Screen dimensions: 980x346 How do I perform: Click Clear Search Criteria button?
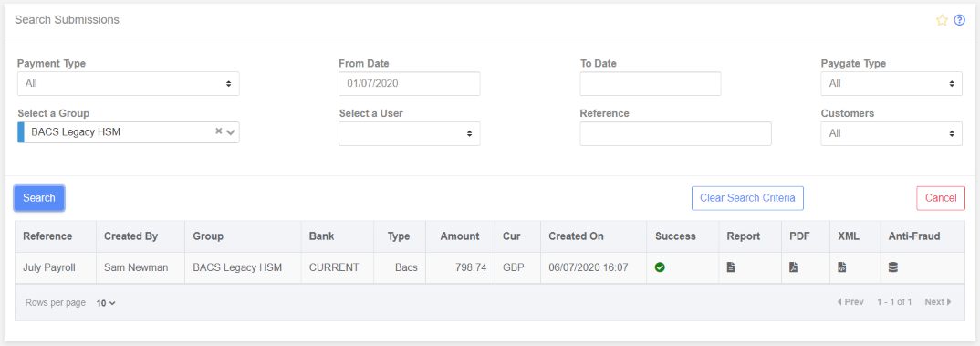click(x=747, y=198)
